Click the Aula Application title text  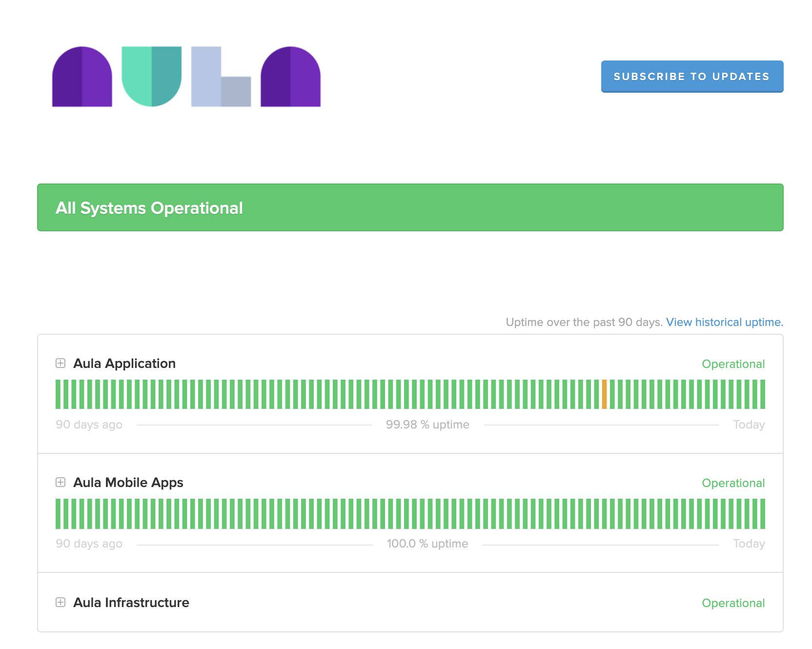click(124, 364)
